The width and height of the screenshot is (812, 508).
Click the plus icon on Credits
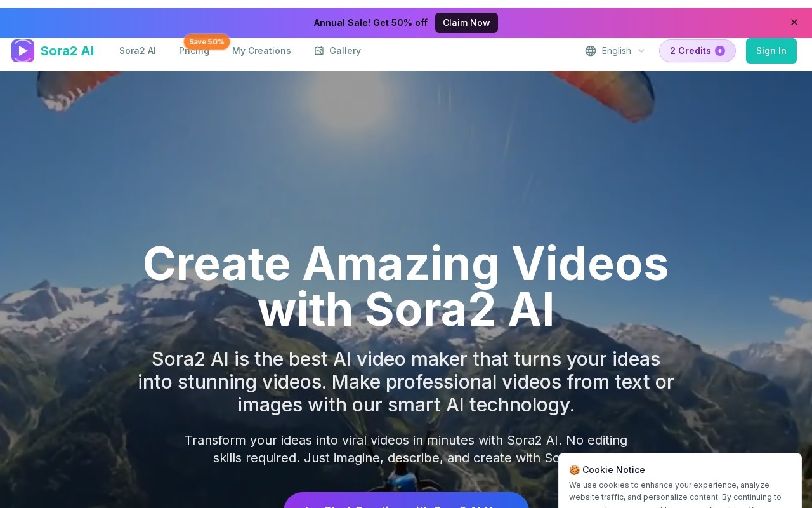click(x=720, y=51)
